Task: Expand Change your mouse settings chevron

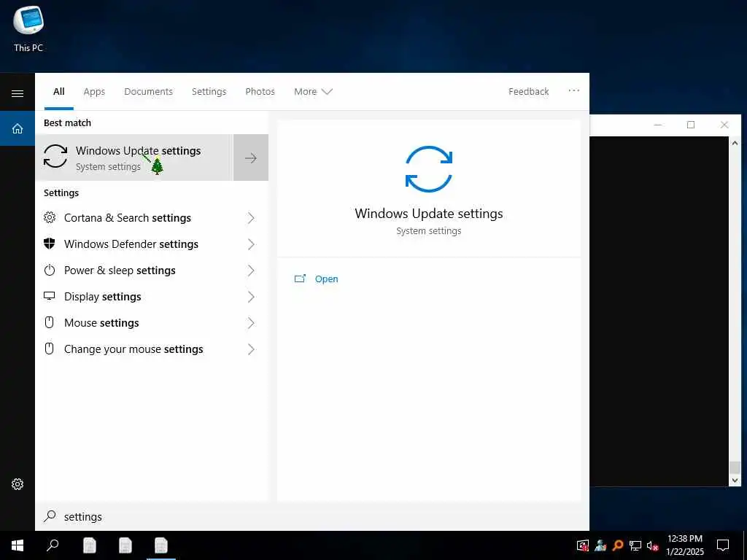Action: click(x=251, y=349)
